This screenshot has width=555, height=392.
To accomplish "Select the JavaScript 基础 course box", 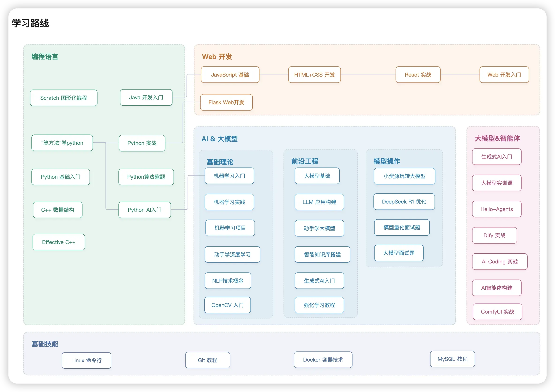I will pos(230,75).
